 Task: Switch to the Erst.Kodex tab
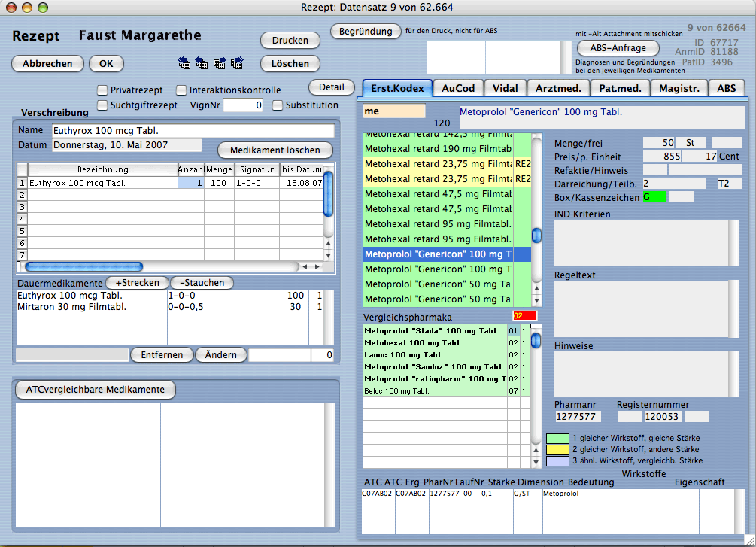pyautogui.click(x=396, y=88)
